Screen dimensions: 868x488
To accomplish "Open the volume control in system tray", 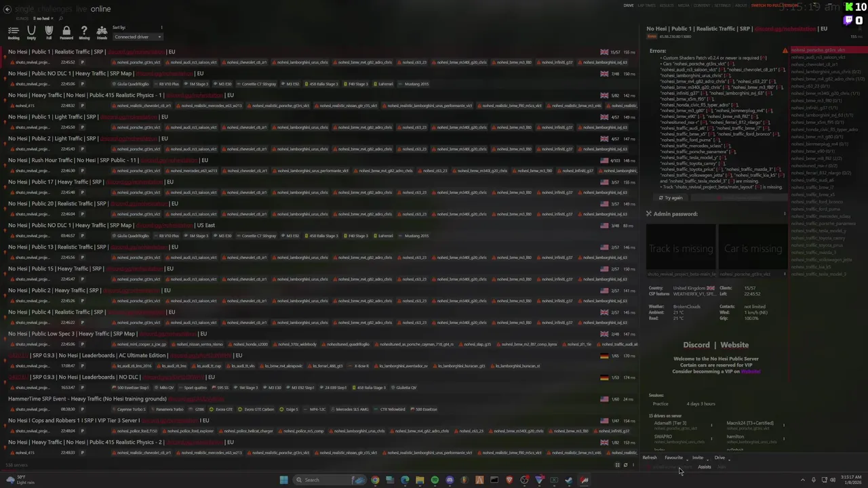I will coord(833,480).
